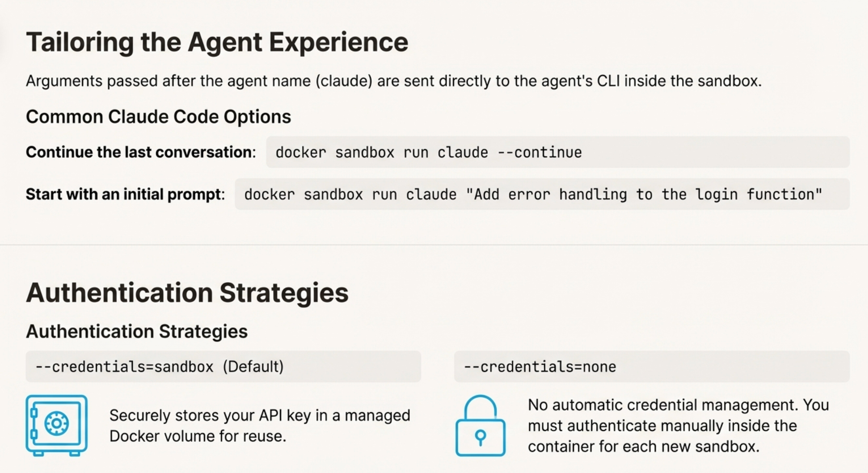Viewport: 868px width, 473px height.
Task: Click the quoted "Add error handling" prompt string
Action: [x=644, y=194]
